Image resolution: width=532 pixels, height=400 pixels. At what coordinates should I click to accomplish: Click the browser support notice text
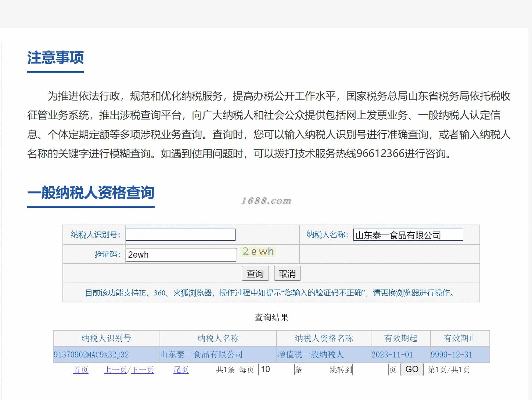pos(271,293)
